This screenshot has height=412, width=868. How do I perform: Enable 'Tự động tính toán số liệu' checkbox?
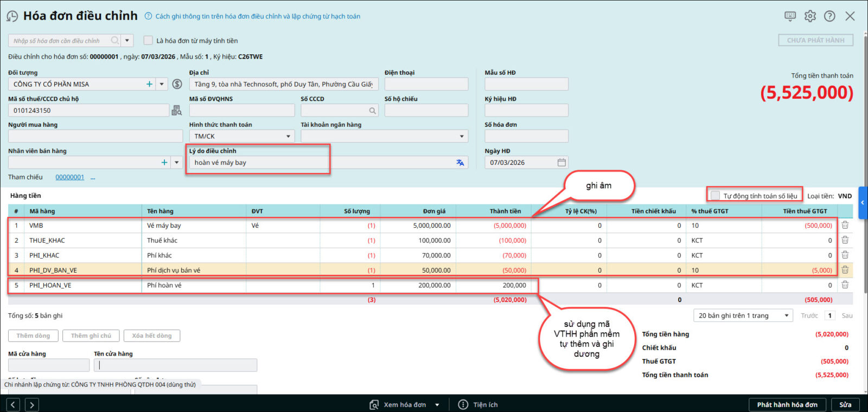point(716,196)
